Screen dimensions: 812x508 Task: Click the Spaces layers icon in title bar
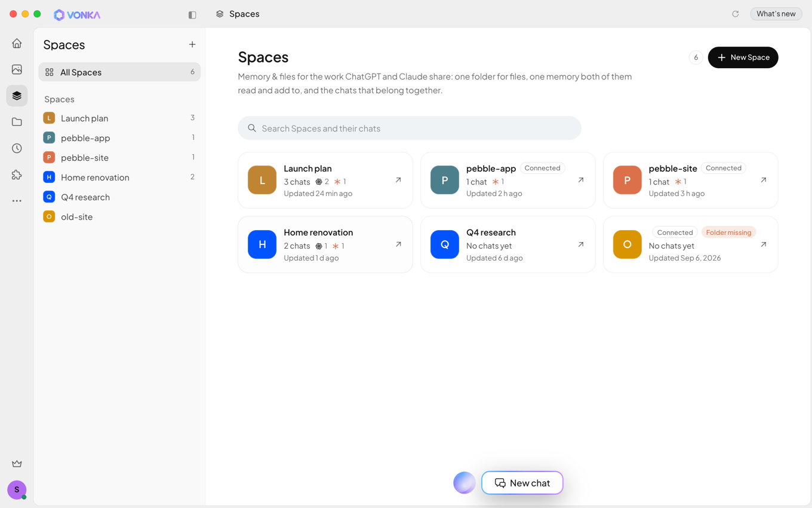[220, 14]
